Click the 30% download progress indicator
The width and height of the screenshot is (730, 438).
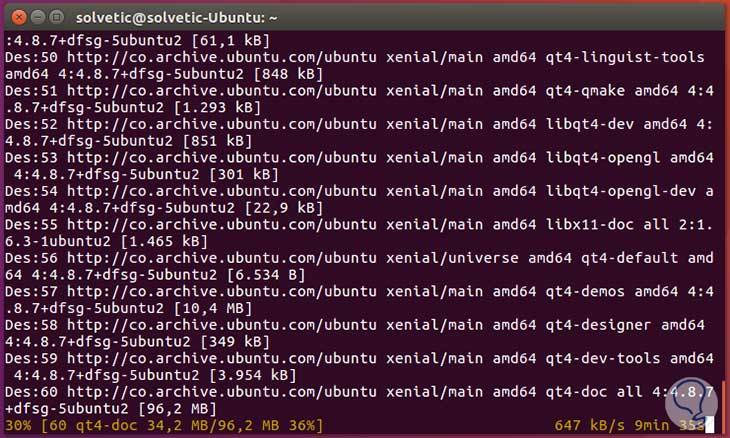point(17,426)
